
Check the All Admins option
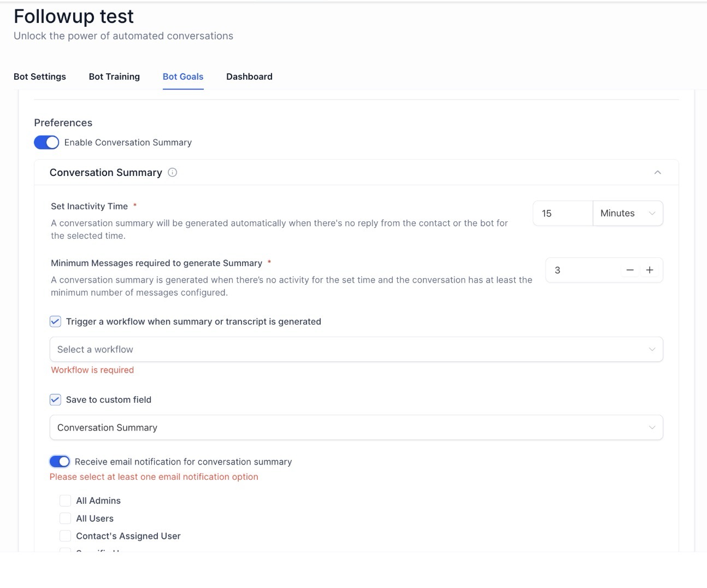tap(66, 501)
